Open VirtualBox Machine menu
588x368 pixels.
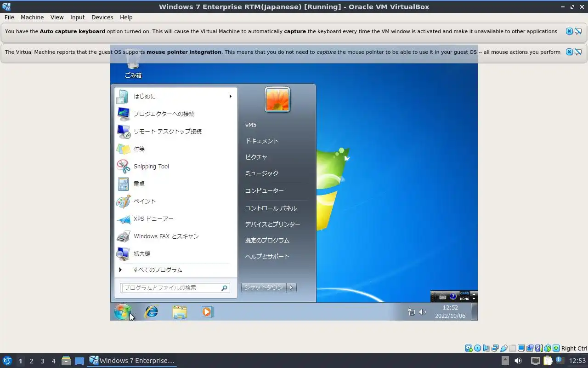[32, 17]
